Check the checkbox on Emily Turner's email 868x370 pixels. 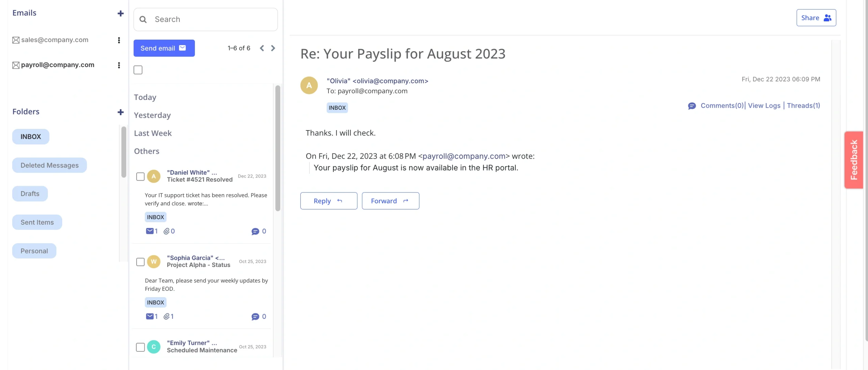click(140, 347)
